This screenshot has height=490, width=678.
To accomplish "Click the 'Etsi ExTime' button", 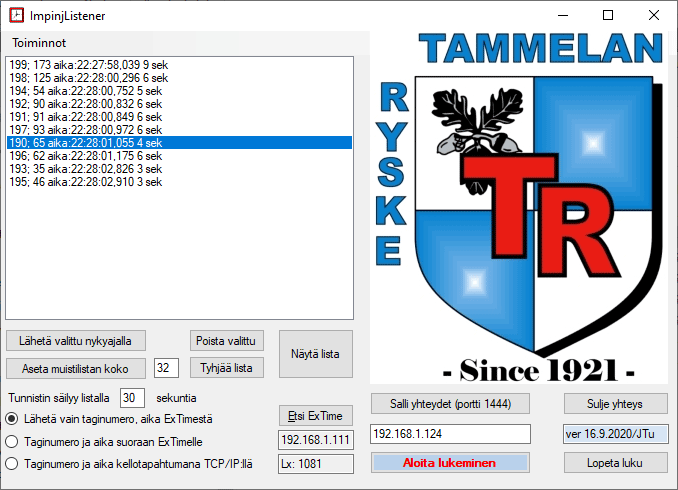I will (x=315, y=416).
